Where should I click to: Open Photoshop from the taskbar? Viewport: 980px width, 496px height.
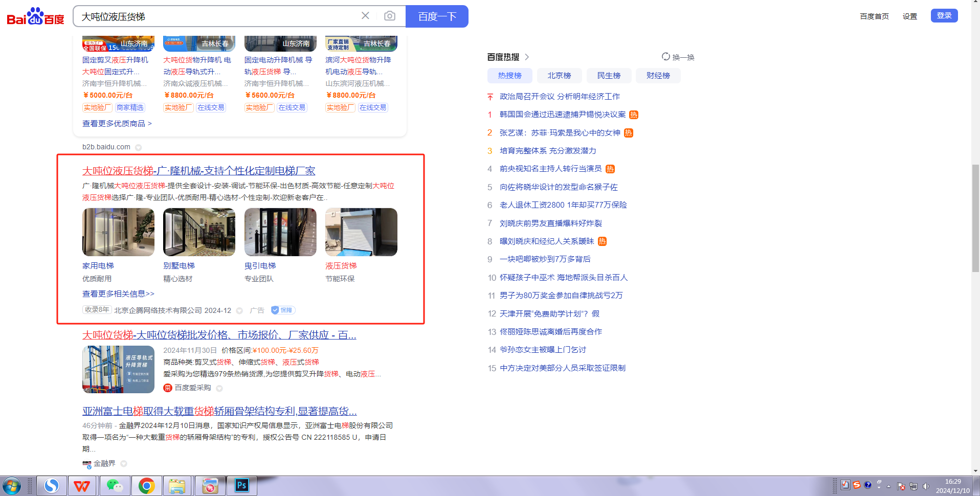[x=241, y=485]
